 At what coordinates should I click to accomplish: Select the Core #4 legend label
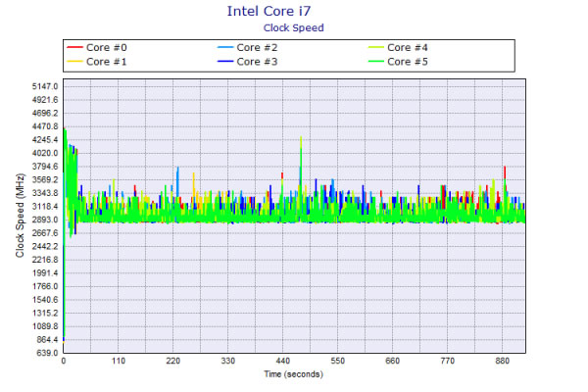[408, 48]
